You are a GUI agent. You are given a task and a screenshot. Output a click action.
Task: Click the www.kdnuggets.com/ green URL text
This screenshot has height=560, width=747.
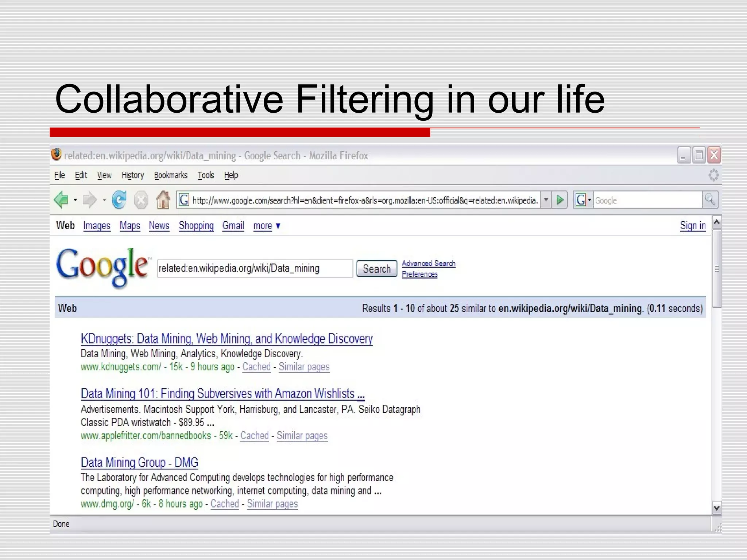[x=121, y=367]
